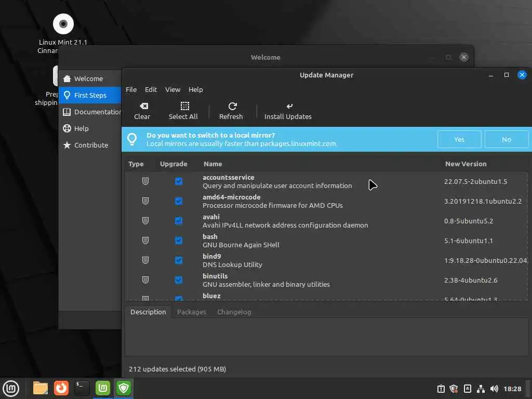Click the '212 updates selected' status text
Viewport: 532px width, 399px height.
point(178,369)
